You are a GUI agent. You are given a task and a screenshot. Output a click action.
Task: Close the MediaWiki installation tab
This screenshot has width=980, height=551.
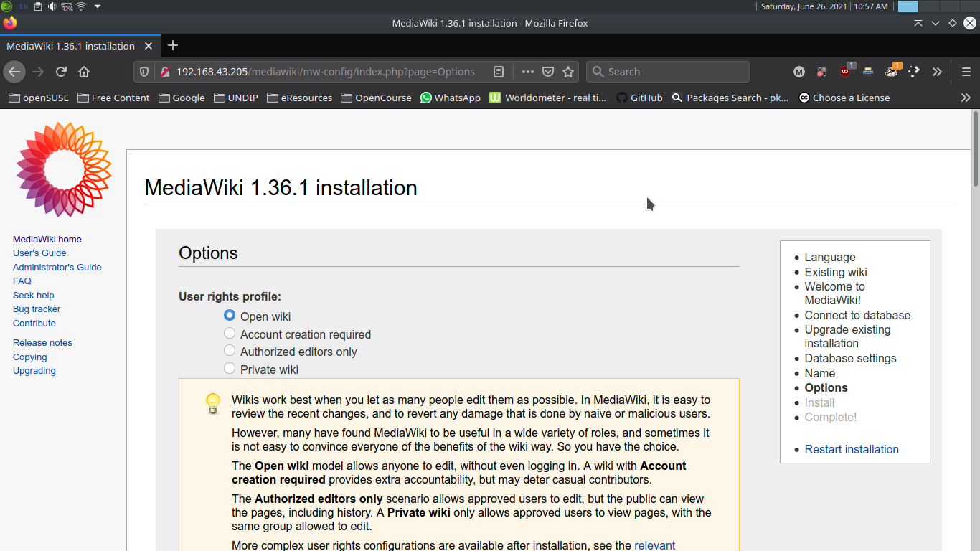[x=149, y=46]
